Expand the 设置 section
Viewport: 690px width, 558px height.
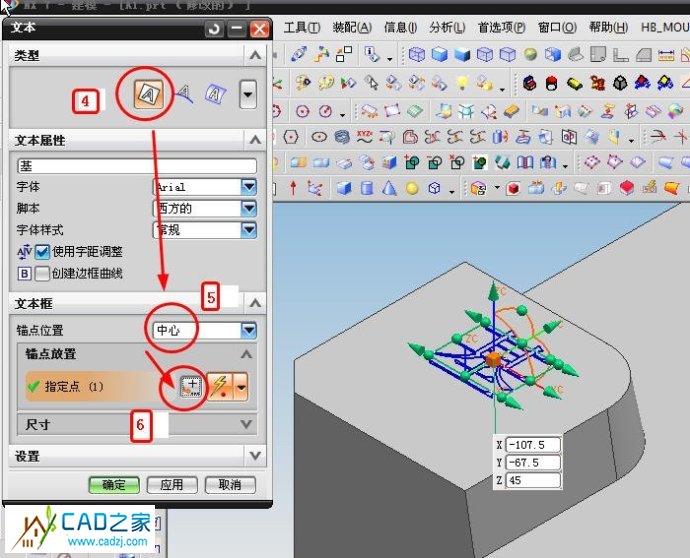point(255,456)
